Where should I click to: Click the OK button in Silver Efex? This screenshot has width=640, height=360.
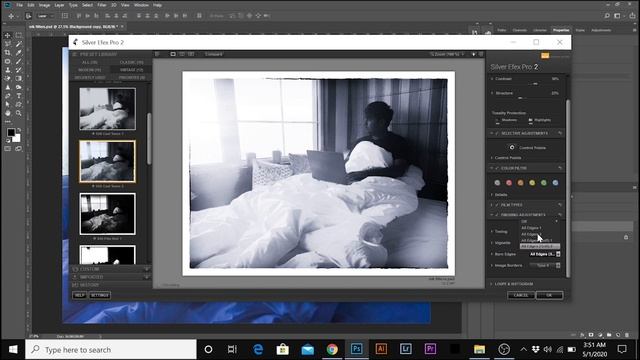[x=549, y=295]
